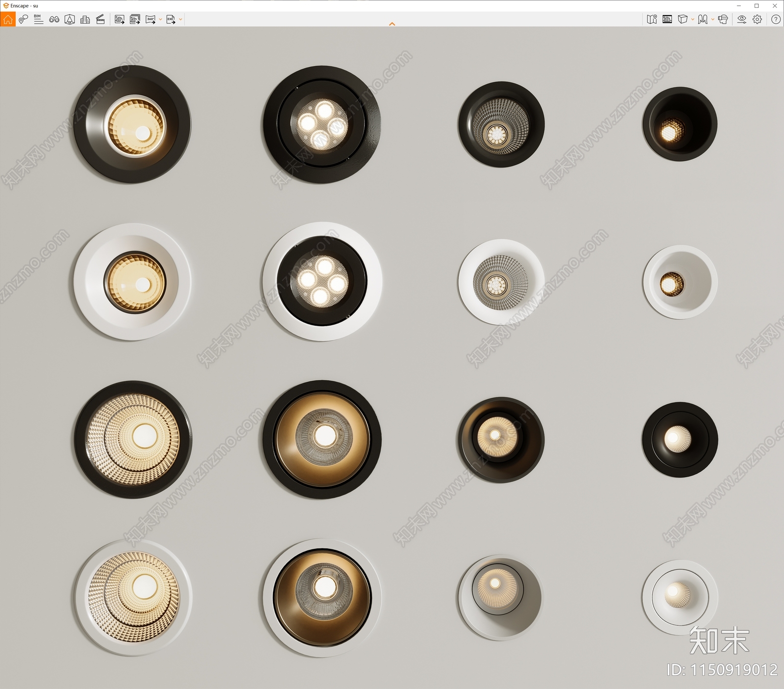Collapse the toolbar with orange chevron
The height and width of the screenshot is (689, 784).
point(392,24)
